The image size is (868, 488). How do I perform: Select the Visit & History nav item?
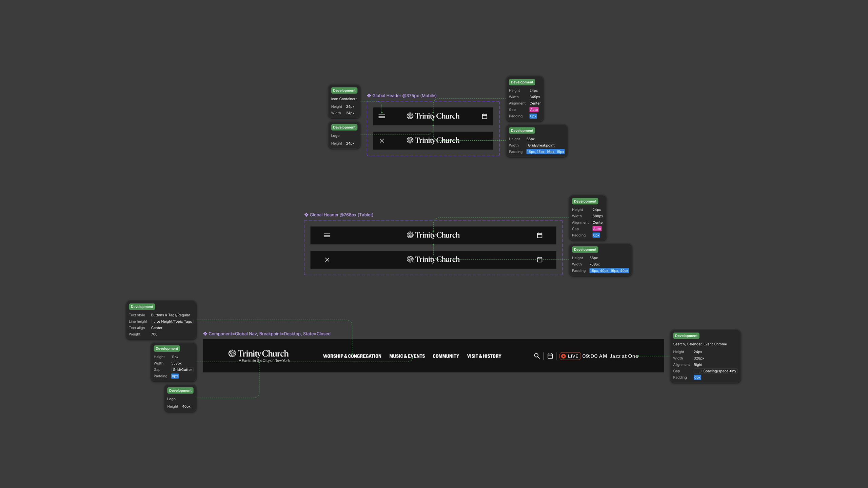tap(484, 356)
